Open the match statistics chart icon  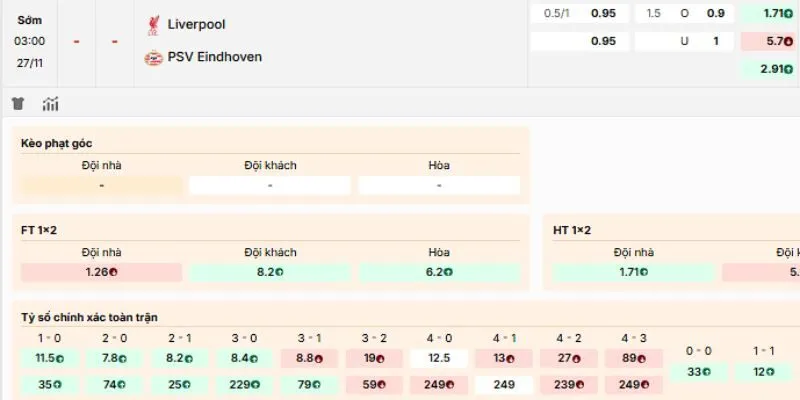tap(51, 104)
